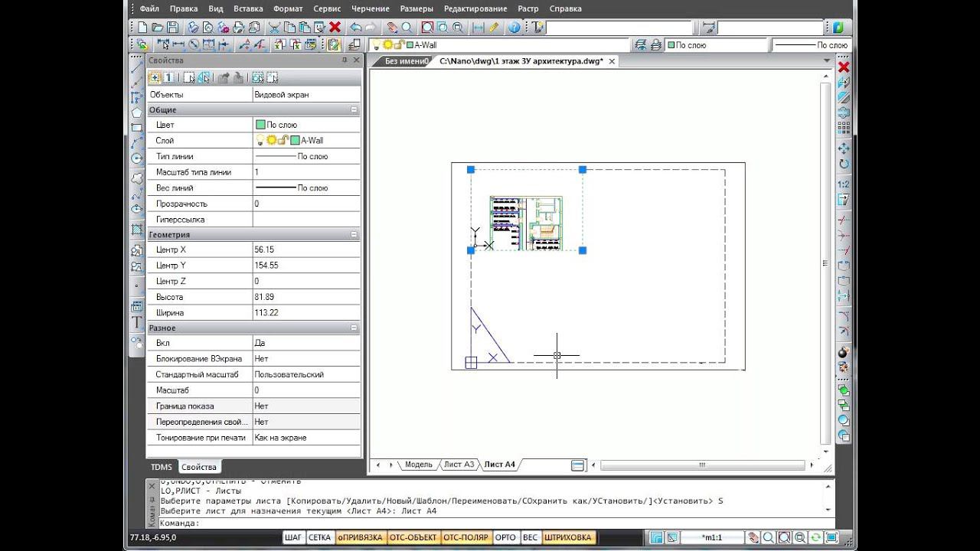Toggle оПРИВЯЗКА object snap
This screenshot has width=980, height=551.
click(360, 538)
